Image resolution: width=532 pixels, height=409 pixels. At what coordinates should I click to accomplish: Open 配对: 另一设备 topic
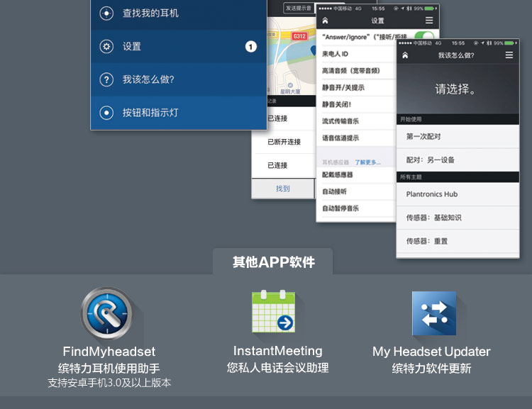458,159
